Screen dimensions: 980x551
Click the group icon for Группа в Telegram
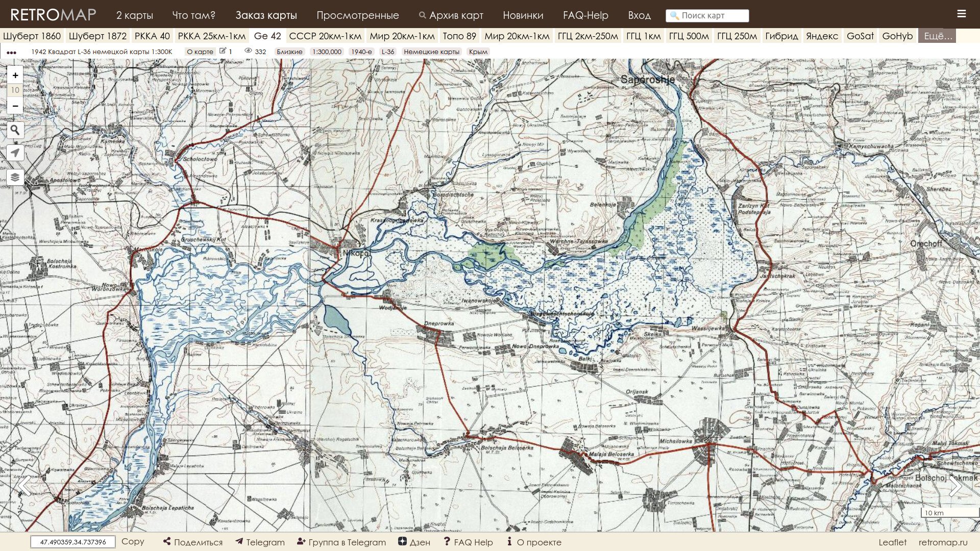[x=301, y=541]
